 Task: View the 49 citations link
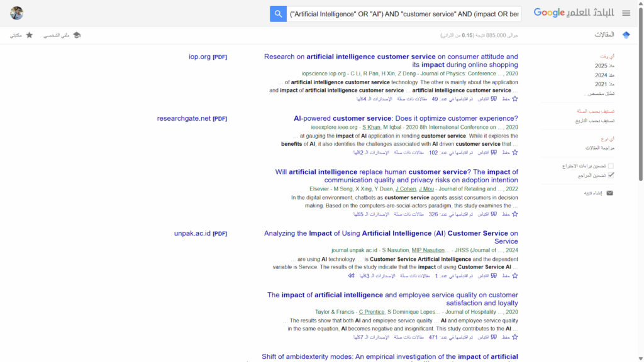[452, 99]
